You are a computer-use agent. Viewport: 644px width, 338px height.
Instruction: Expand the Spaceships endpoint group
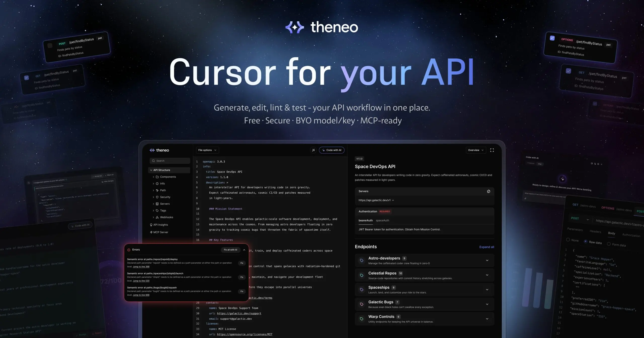487,289
